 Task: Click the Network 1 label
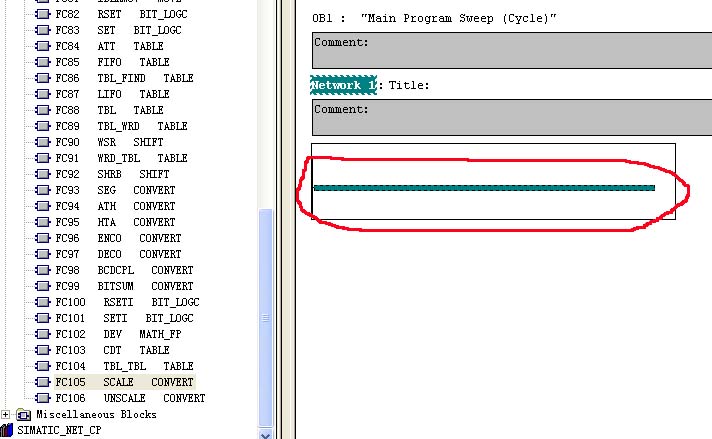point(343,86)
